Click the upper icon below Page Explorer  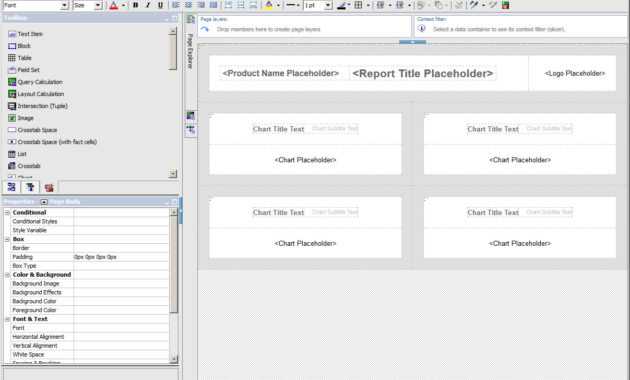190,116
